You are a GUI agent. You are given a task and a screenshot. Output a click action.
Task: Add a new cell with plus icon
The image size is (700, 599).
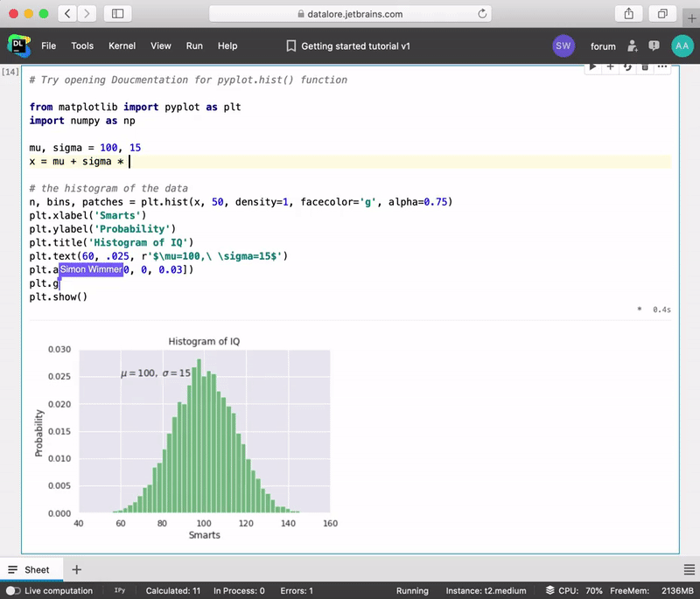610,67
